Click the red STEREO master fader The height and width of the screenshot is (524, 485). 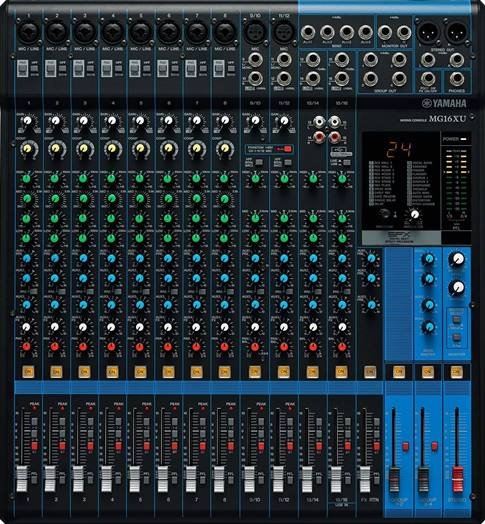pos(457,479)
